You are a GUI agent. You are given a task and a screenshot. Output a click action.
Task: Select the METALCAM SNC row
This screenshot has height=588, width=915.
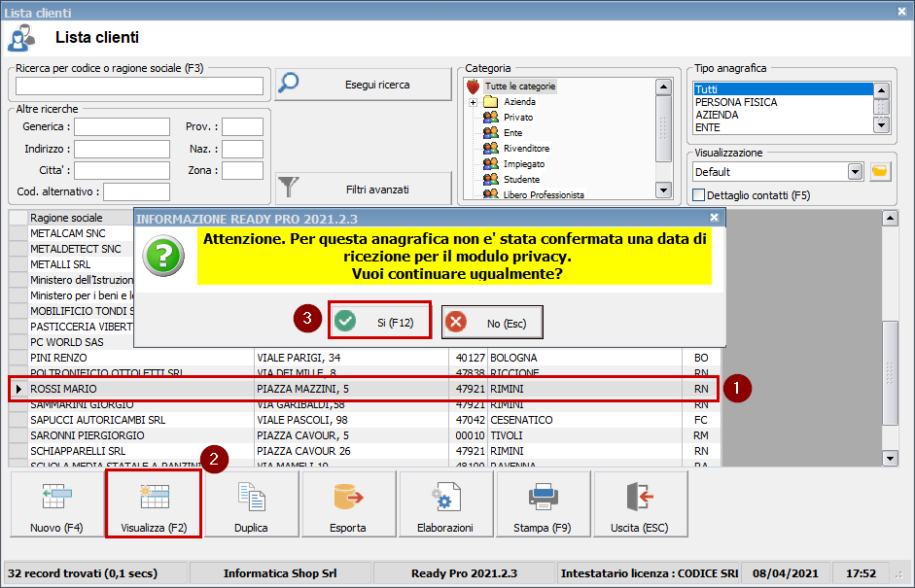click(72, 233)
